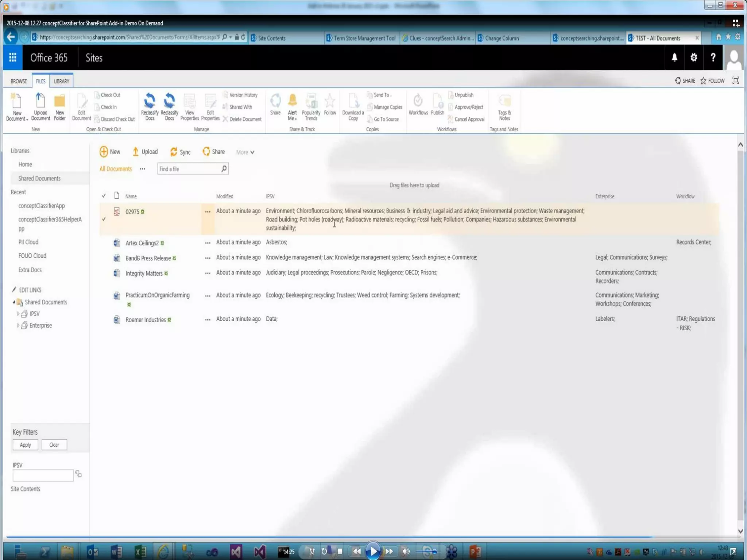This screenshot has width=747, height=560.
Task: Switch to the LIBRARY ribbon tab
Action: [x=61, y=81]
